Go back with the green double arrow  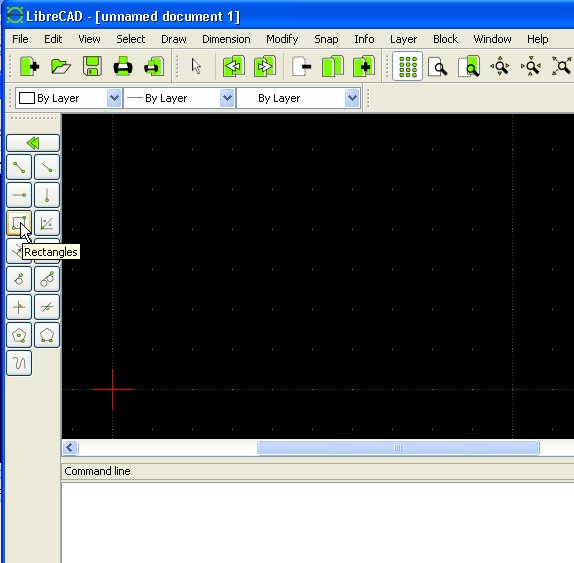(x=33, y=143)
